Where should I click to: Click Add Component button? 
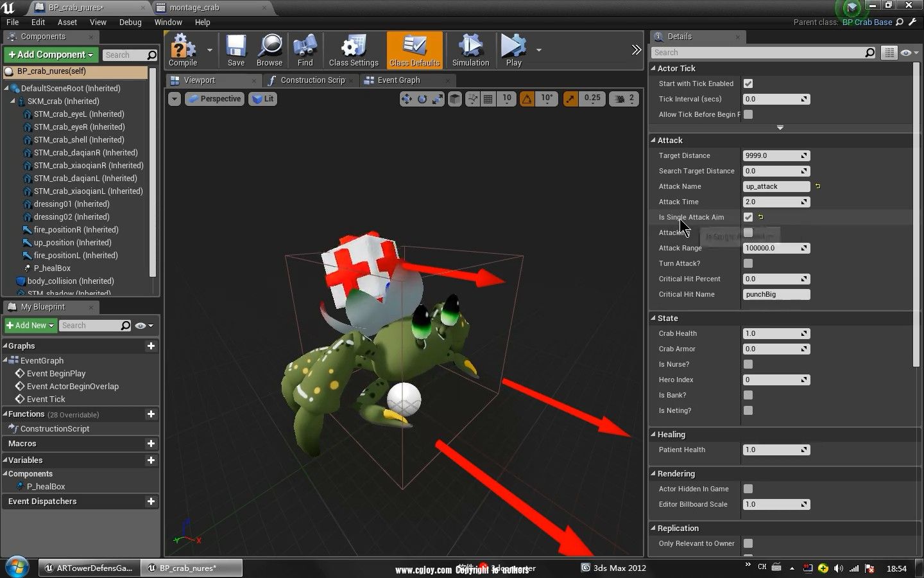tap(51, 55)
